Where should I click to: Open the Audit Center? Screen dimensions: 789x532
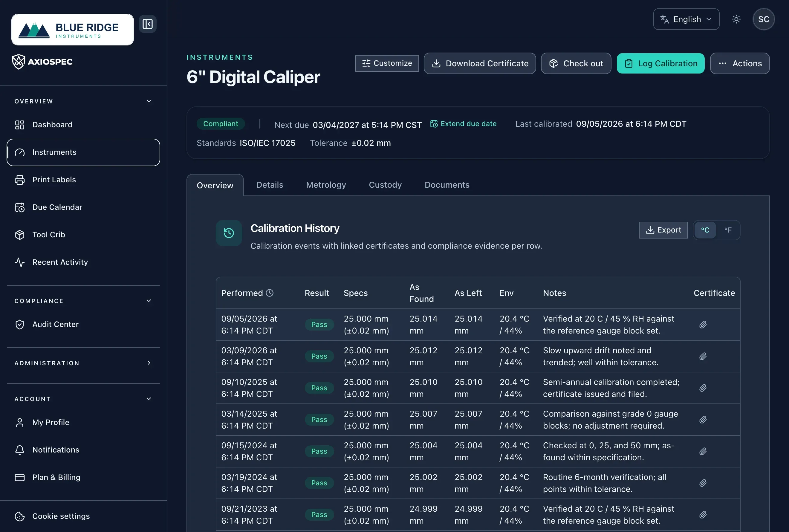pyautogui.click(x=83, y=324)
